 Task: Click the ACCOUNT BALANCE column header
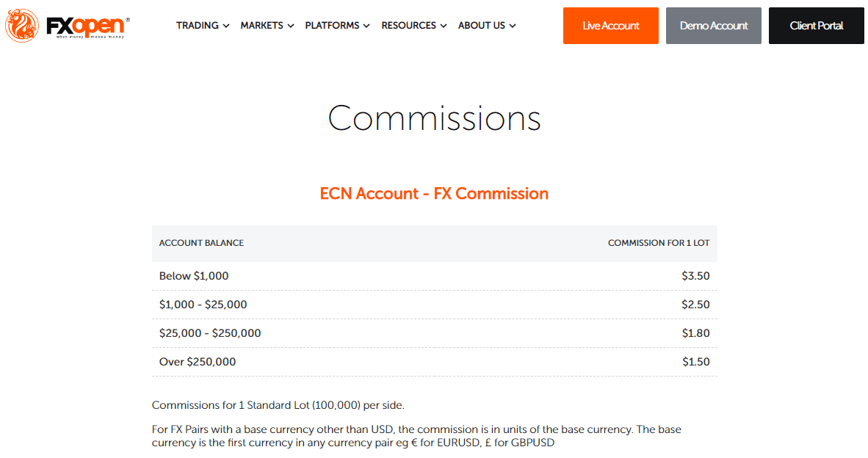pyautogui.click(x=200, y=243)
